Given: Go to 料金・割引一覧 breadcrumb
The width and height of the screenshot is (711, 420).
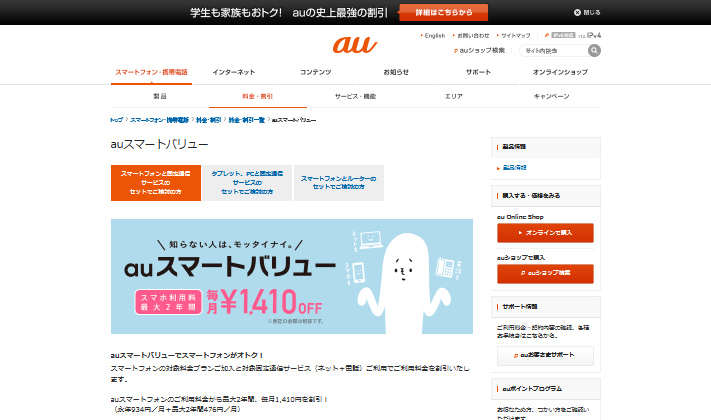Looking at the screenshot, I should 247,120.
